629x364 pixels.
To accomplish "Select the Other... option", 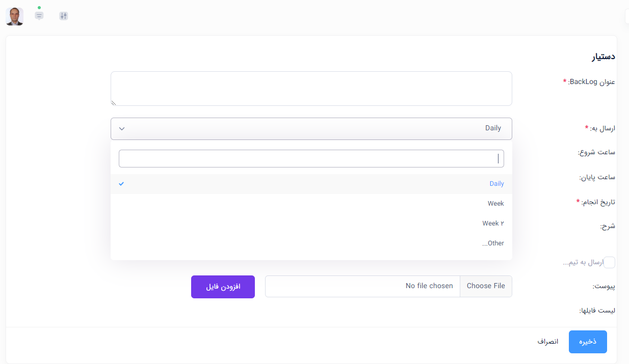I will pos(493,243).
